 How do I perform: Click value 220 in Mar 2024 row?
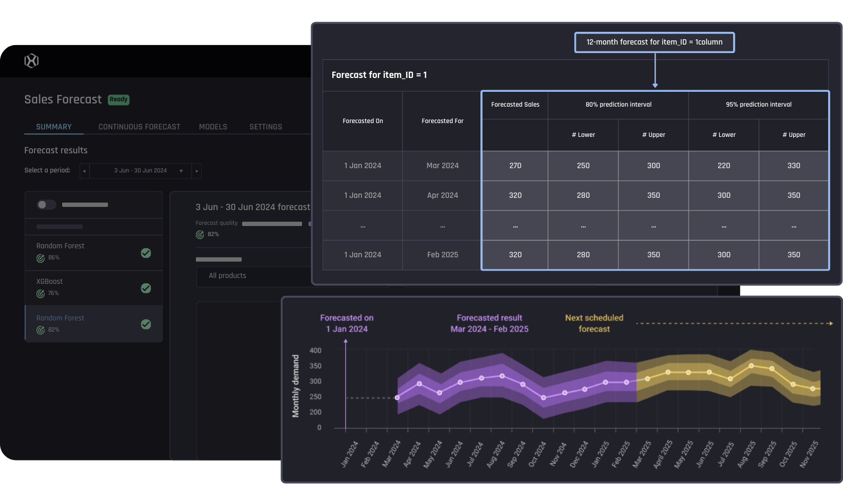(x=724, y=166)
